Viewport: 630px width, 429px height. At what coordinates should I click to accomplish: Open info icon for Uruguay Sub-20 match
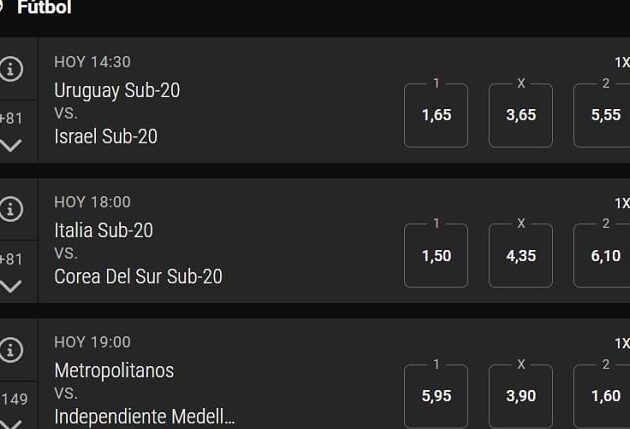click(x=10, y=69)
